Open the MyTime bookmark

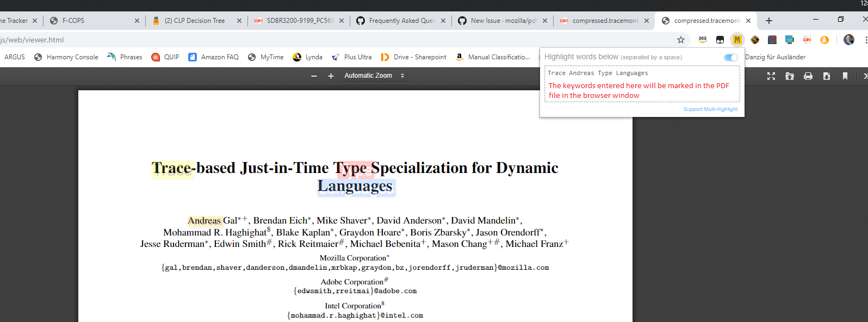tap(265, 57)
